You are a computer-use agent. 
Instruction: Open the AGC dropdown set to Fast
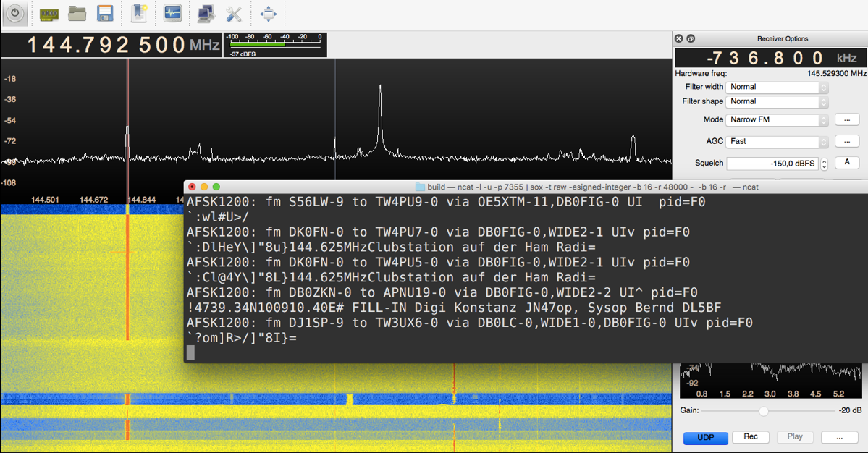[777, 142]
